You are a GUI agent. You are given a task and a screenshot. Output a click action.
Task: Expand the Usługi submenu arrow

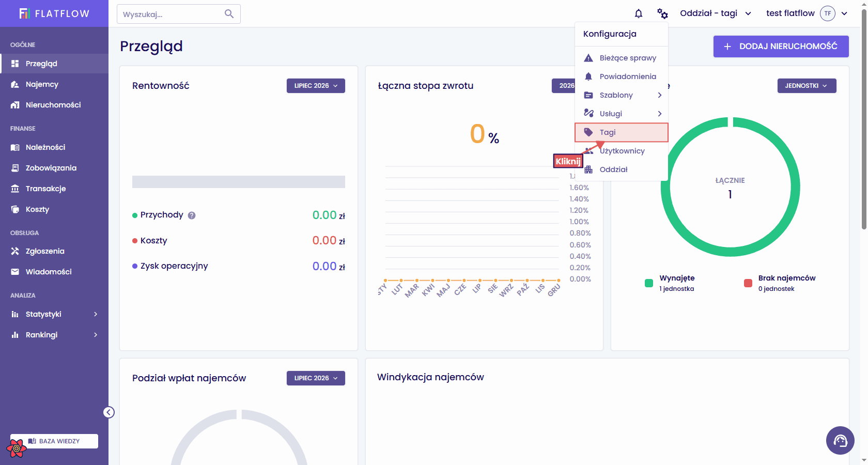[660, 114]
